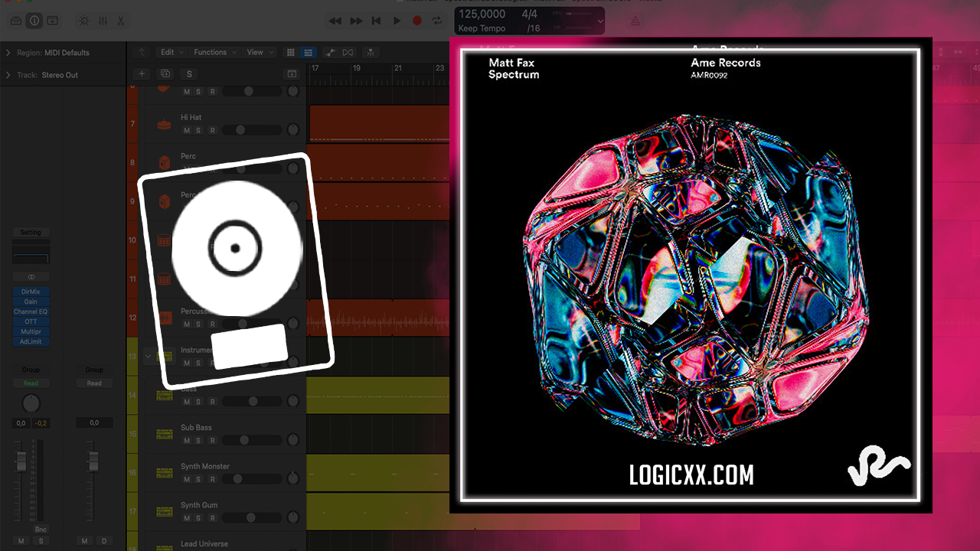The height and width of the screenshot is (551, 980).
Task: Open the Channel EQ plug-in
Action: [31, 311]
